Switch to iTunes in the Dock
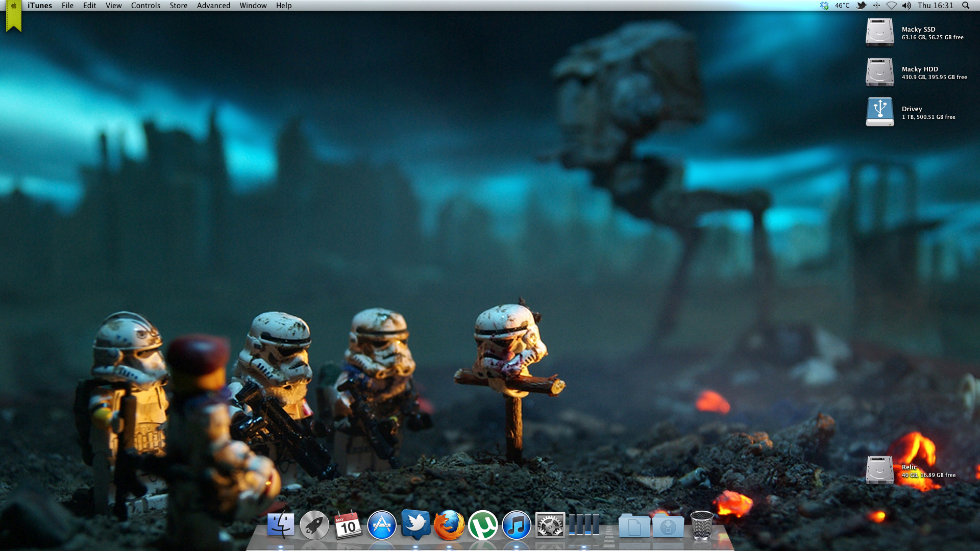This screenshot has height=551, width=980. pos(517,525)
